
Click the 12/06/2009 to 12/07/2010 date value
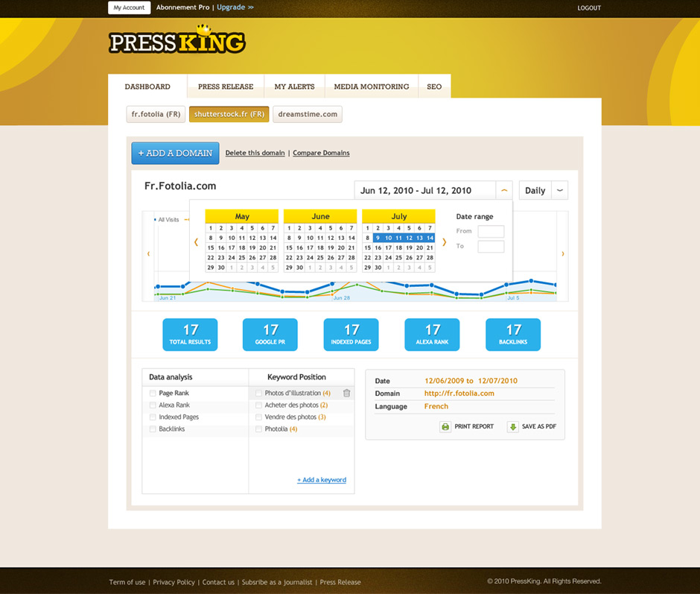(471, 382)
